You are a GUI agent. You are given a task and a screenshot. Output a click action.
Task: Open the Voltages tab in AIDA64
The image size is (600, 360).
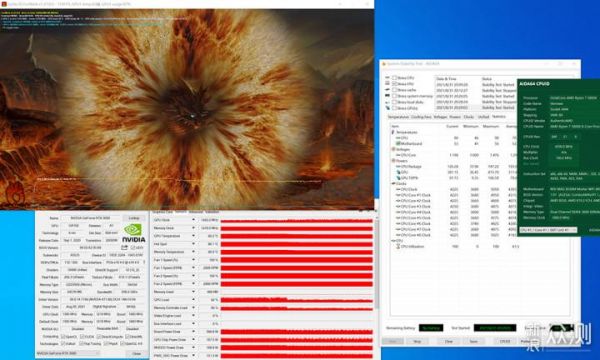click(x=440, y=117)
